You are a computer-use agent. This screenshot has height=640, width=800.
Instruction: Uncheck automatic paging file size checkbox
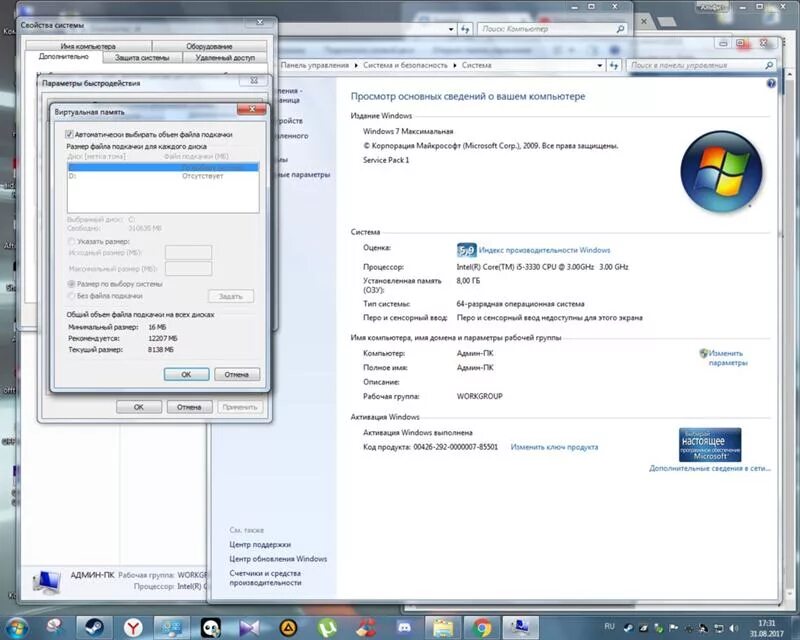coord(69,134)
